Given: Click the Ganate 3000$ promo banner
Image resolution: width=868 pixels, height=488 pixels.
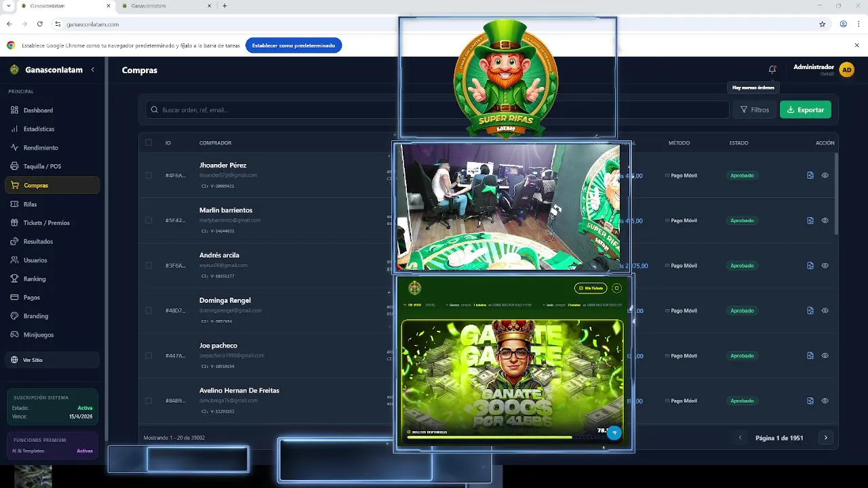Looking at the screenshot, I should (x=512, y=381).
